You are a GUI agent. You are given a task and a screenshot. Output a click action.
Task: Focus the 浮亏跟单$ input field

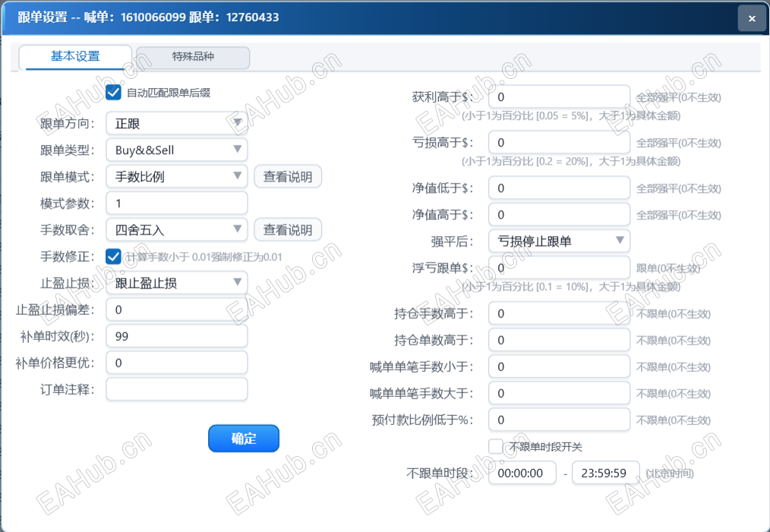click(x=560, y=267)
